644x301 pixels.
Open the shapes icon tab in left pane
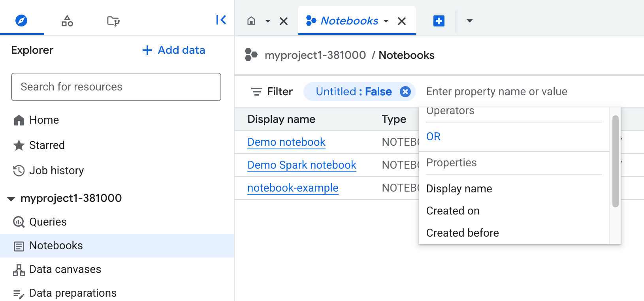coord(67,21)
